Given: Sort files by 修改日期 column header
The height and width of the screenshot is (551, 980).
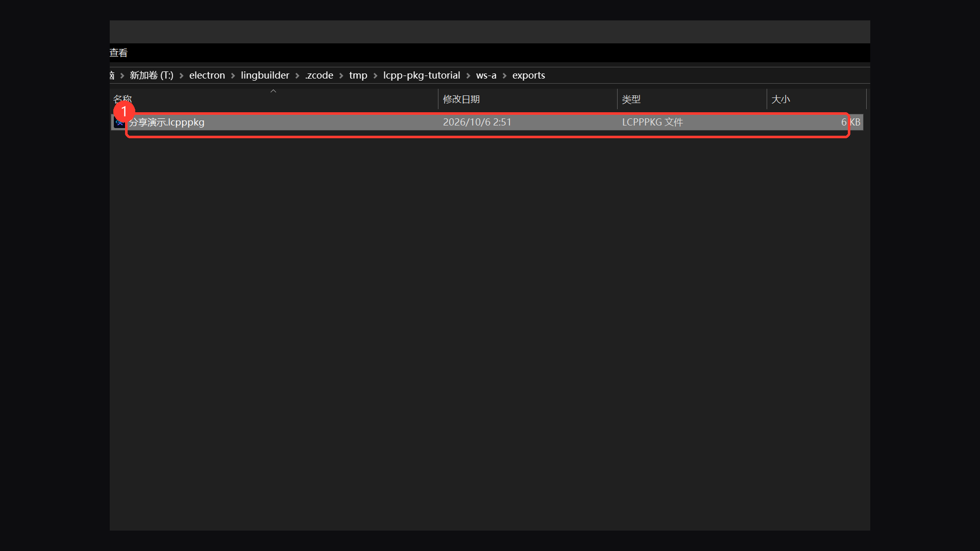Looking at the screenshot, I should pos(528,99).
